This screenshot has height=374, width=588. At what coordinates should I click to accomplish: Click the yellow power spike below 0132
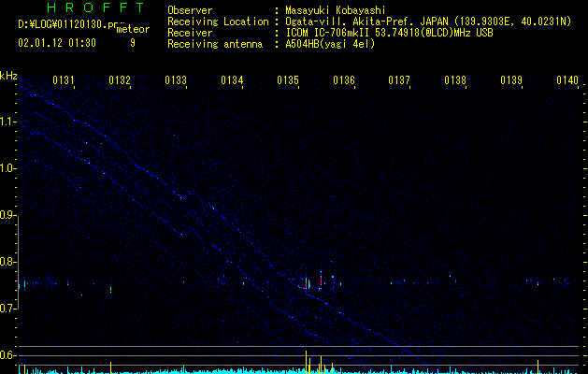tap(110, 367)
